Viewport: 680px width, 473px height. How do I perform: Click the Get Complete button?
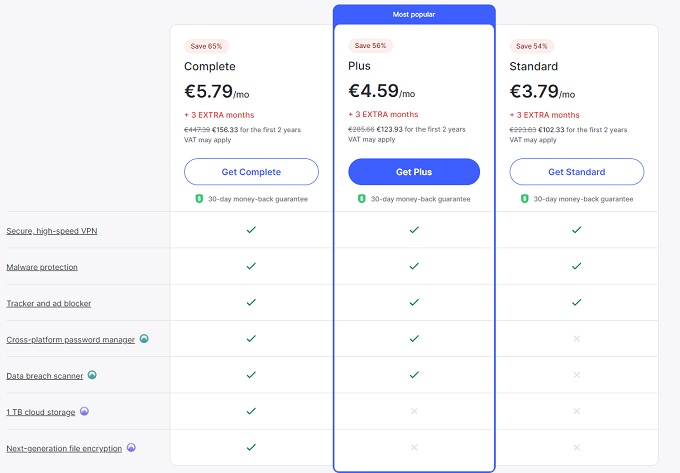click(x=251, y=172)
